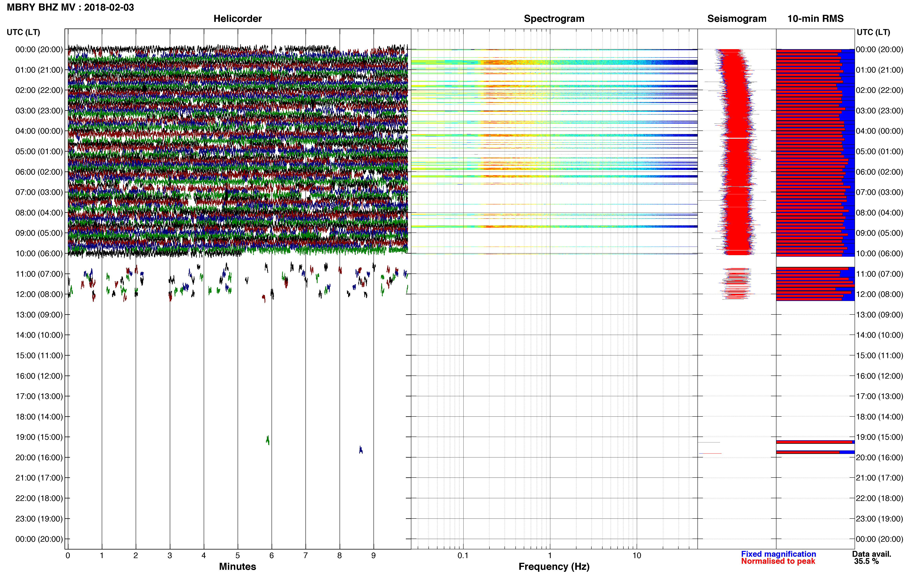Click the '10-min RMS' panel heading
Image resolution: width=924 pixels, height=578 pixels.
[816, 19]
